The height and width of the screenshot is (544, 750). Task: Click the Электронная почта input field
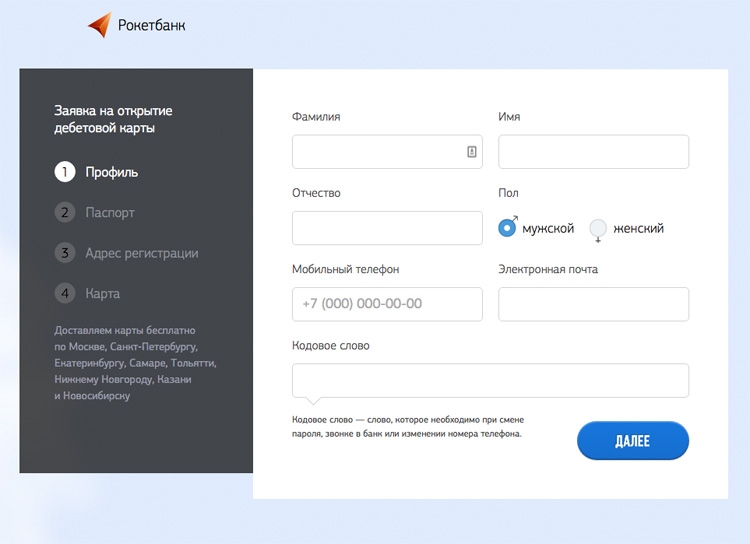tap(594, 304)
